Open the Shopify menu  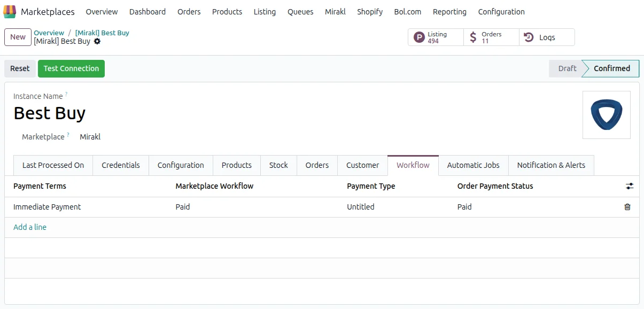370,12
